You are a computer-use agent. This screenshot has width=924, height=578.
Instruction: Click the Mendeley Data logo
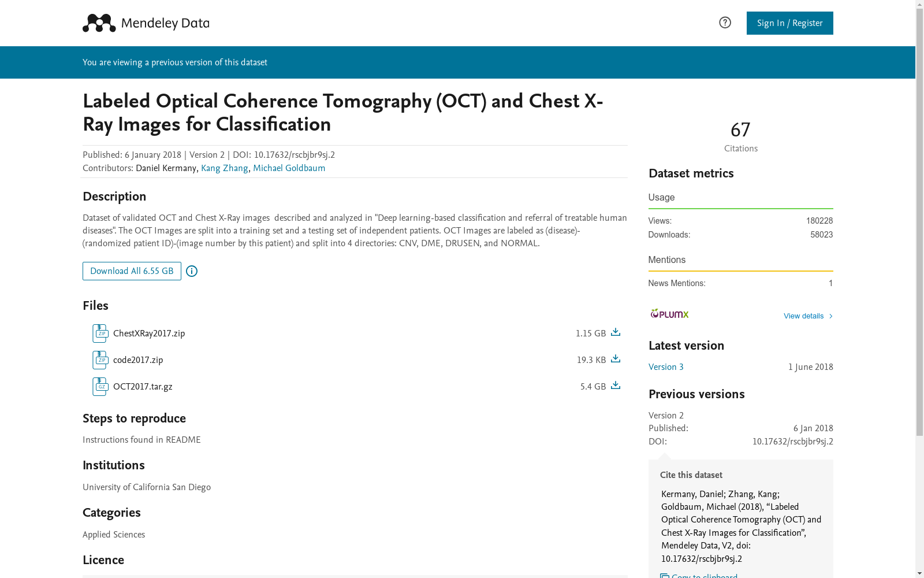point(146,23)
